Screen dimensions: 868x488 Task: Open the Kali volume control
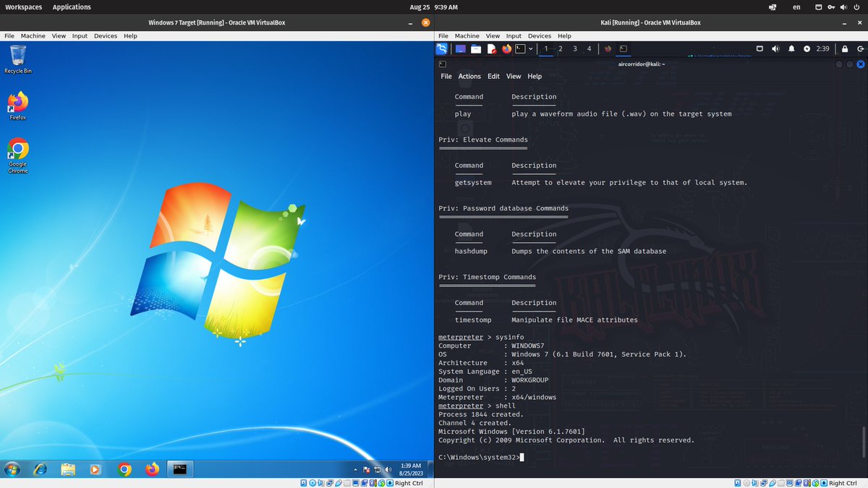pyautogui.click(x=775, y=48)
